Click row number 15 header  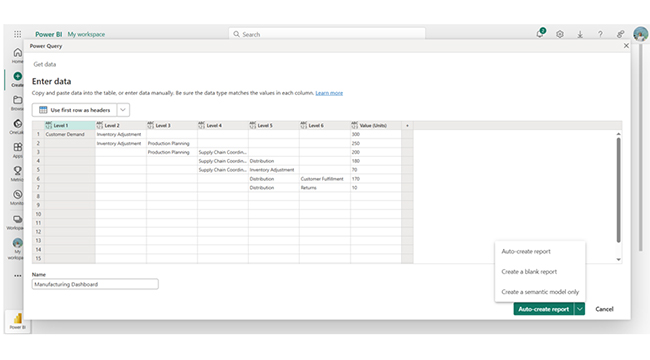coord(38,258)
